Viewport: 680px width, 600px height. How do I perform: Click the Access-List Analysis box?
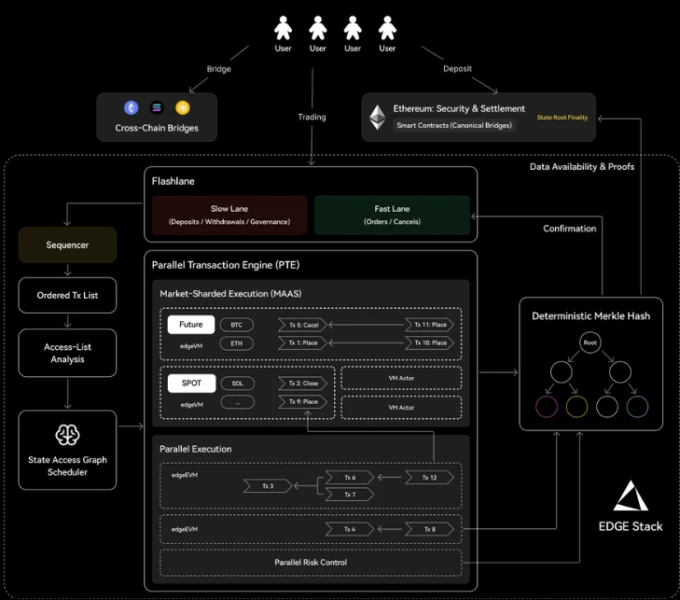[67, 353]
